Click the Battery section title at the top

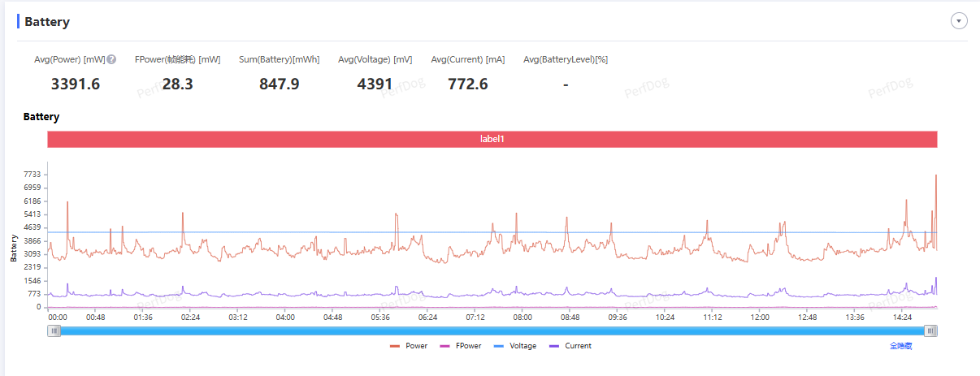pyautogui.click(x=47, y=22)
